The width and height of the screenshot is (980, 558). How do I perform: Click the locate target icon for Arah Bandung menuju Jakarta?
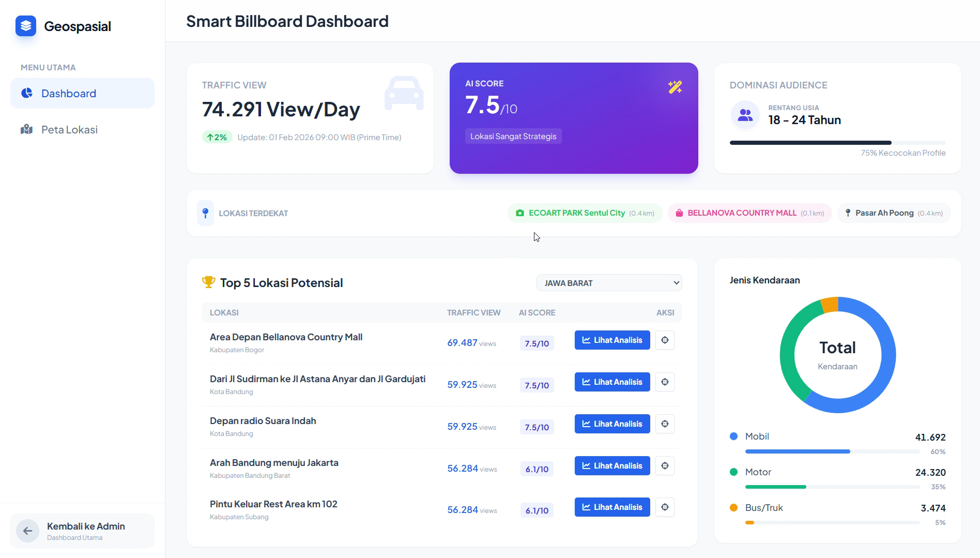tap(665, 466)
